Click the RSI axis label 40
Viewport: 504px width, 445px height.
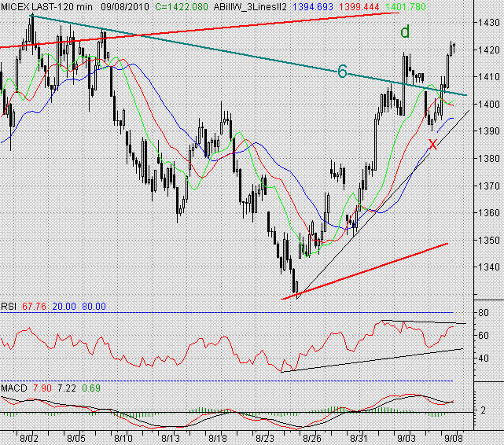[x=484, y=359]
